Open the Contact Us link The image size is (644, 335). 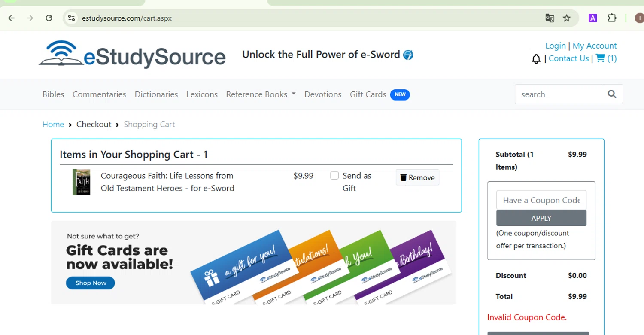tap(568, 58)
